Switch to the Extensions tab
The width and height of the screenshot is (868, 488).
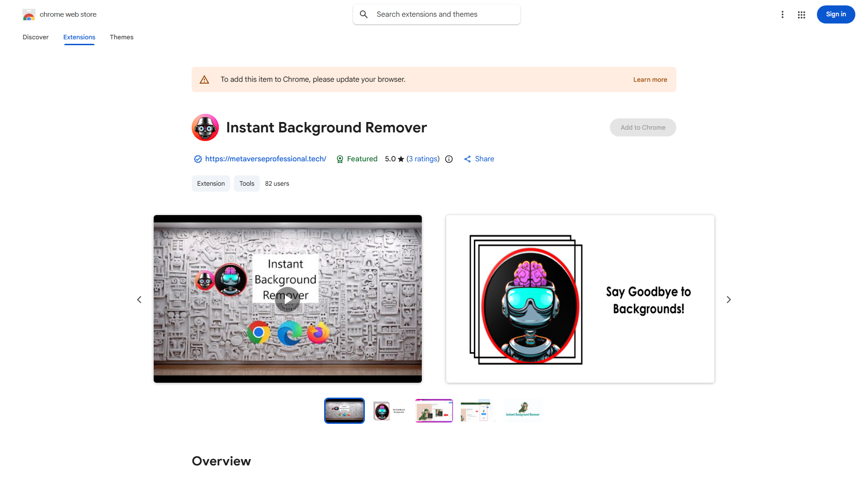pyautogui.click(x=79, y=37)
